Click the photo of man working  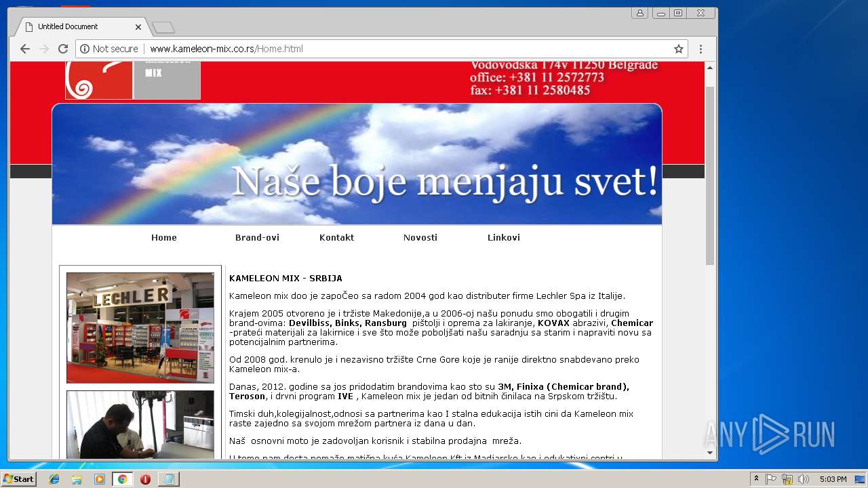click(x=140, y=425)
